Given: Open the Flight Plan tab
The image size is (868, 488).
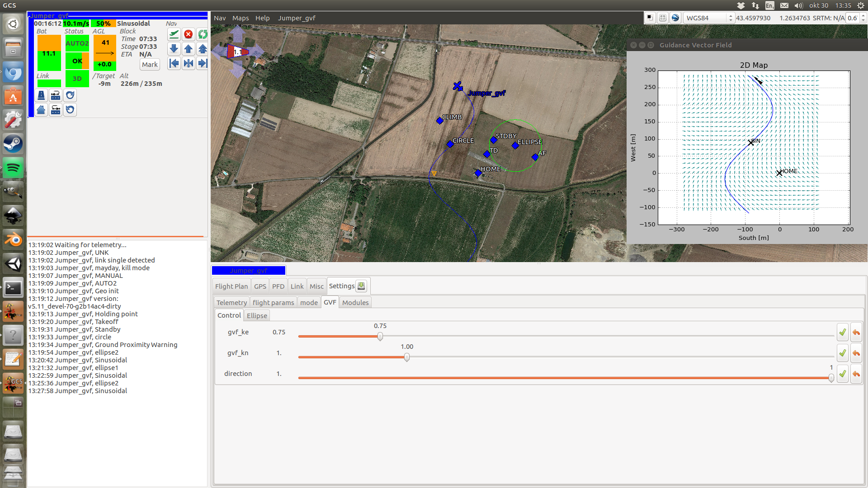Looking at the screenshot, I should coord(231,286).
